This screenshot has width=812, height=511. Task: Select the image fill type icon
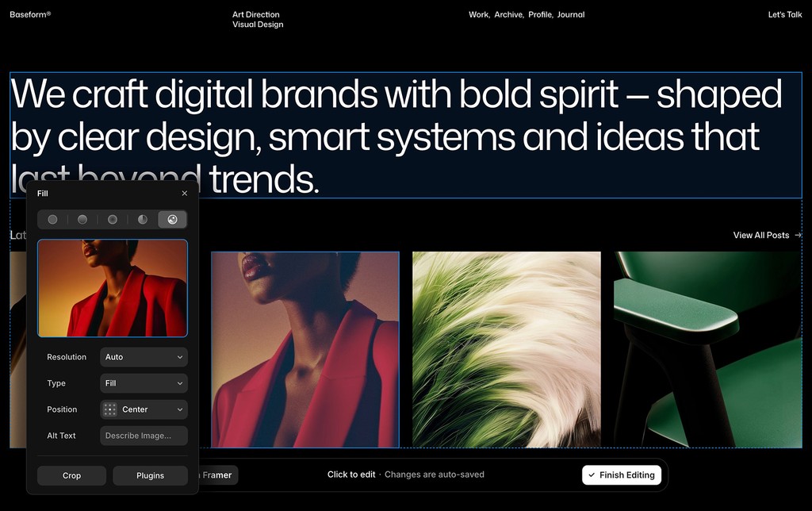click(x=172, y=220)
